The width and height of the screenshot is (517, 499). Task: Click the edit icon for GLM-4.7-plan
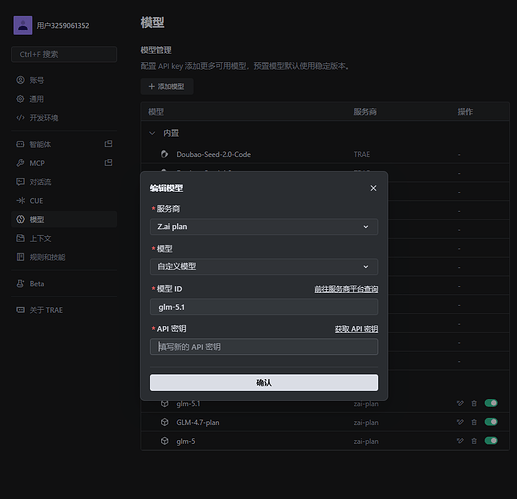point(460,422)
